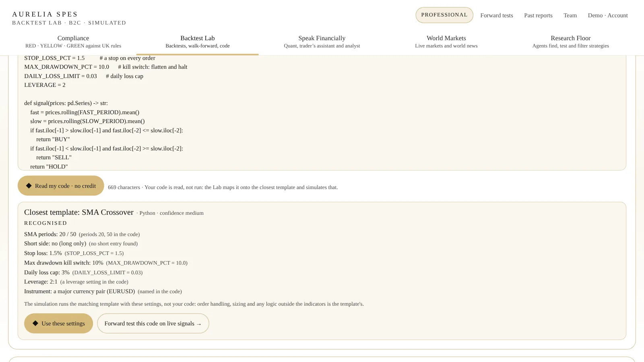The height and width of the screenshot is (362, 644).
Task: Select the Backtest Lab tab
Action: [x=198, y=42]
